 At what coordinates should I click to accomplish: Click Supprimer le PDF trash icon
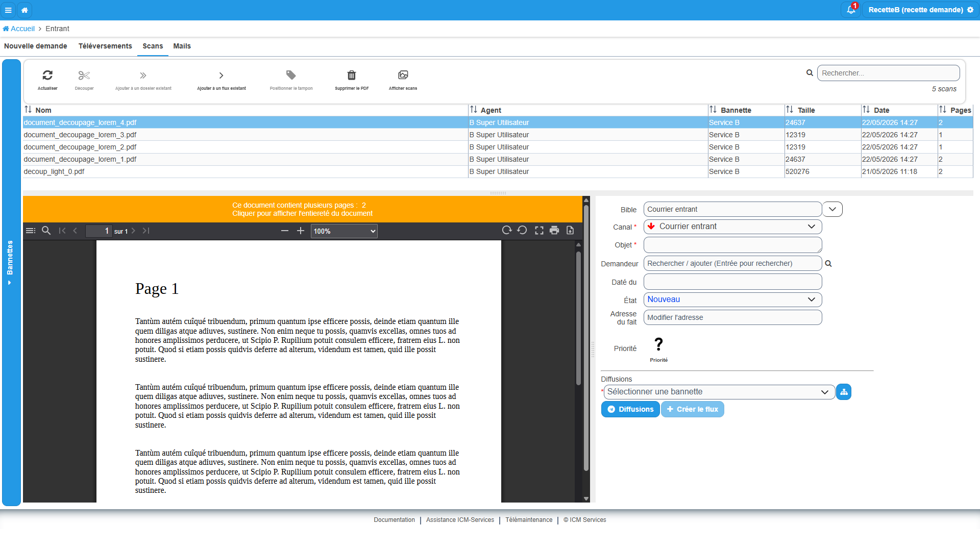pyautogui.click(x=352, y=76)
